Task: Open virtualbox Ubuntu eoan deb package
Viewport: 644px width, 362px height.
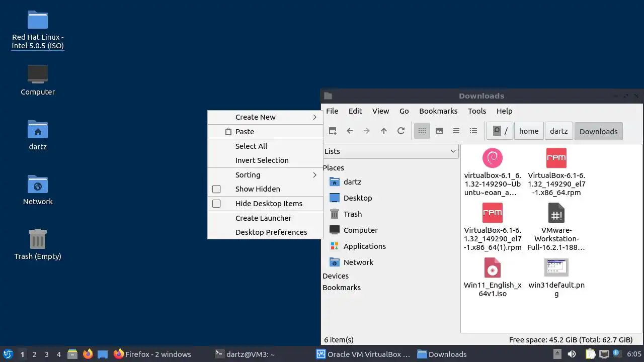Action: (493, 172)
